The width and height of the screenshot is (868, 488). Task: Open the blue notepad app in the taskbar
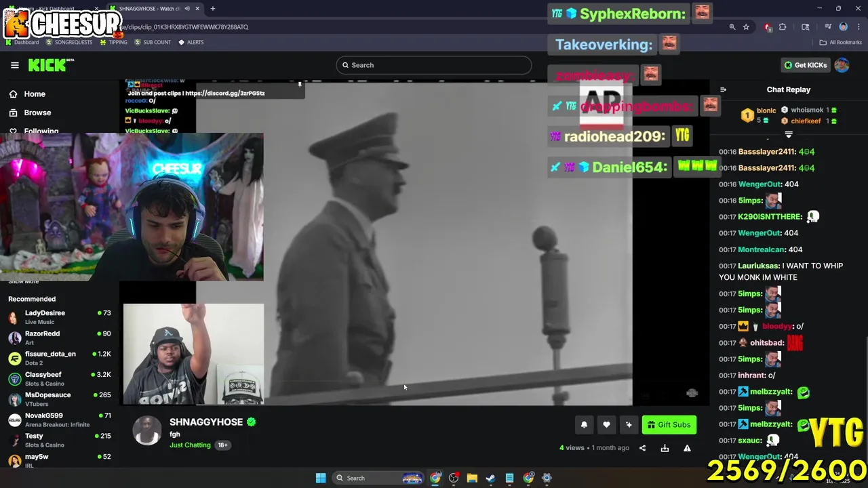(x=509, y=478)
